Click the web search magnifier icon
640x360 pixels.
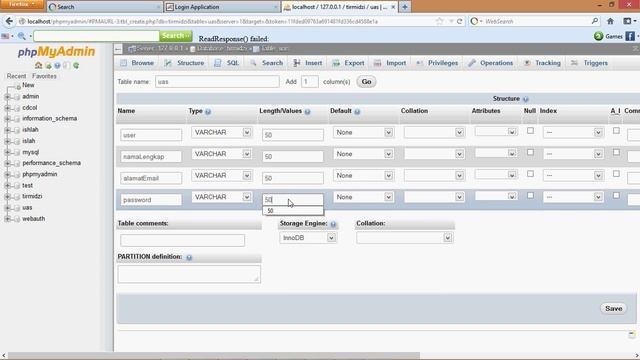pyautogui.click(x=595, y=21)
